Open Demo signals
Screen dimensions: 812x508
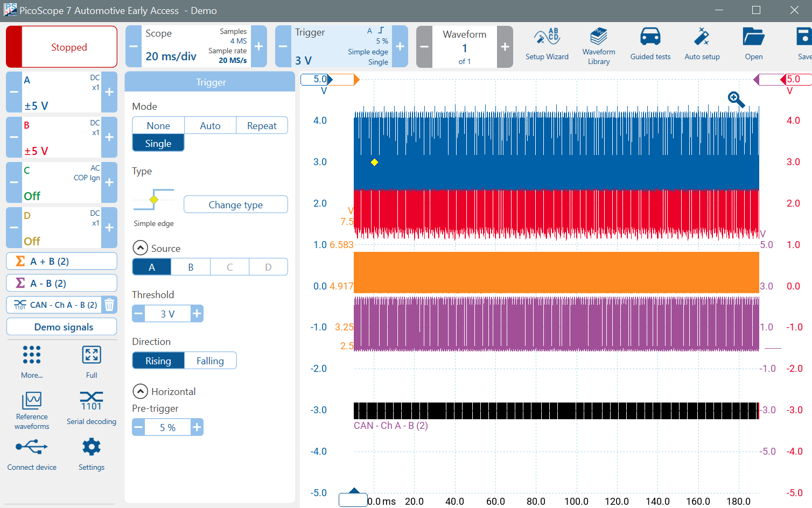pyautogui.click(x=61, y=327)
